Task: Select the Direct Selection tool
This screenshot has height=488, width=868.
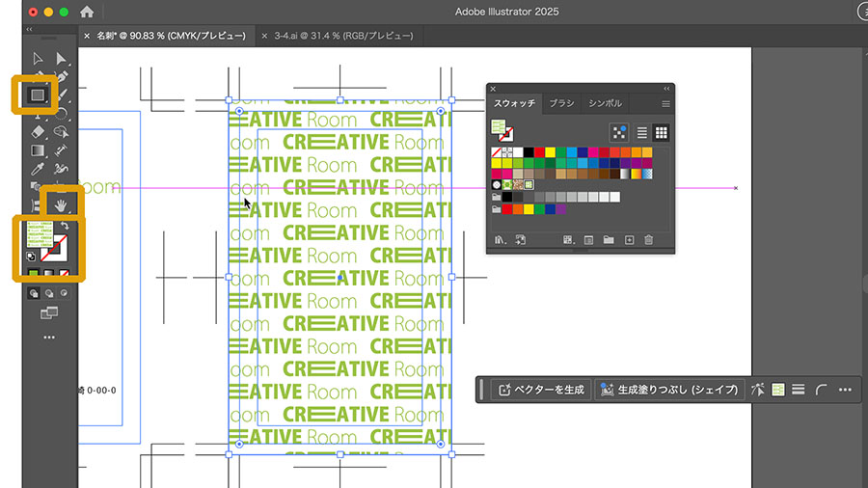Action: point(61,59)
